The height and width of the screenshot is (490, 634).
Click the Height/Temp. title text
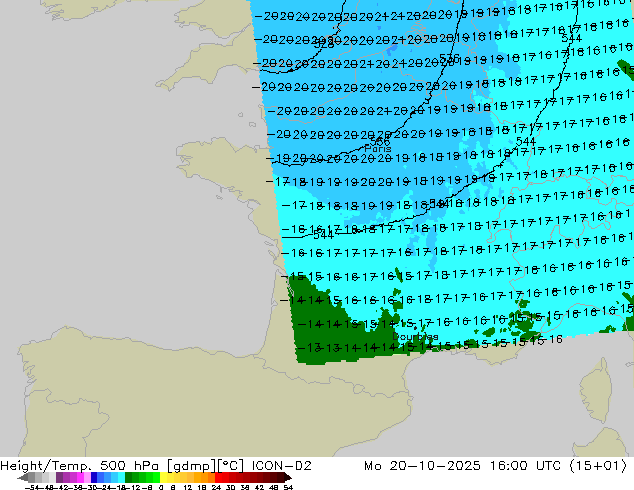[46, 466]
